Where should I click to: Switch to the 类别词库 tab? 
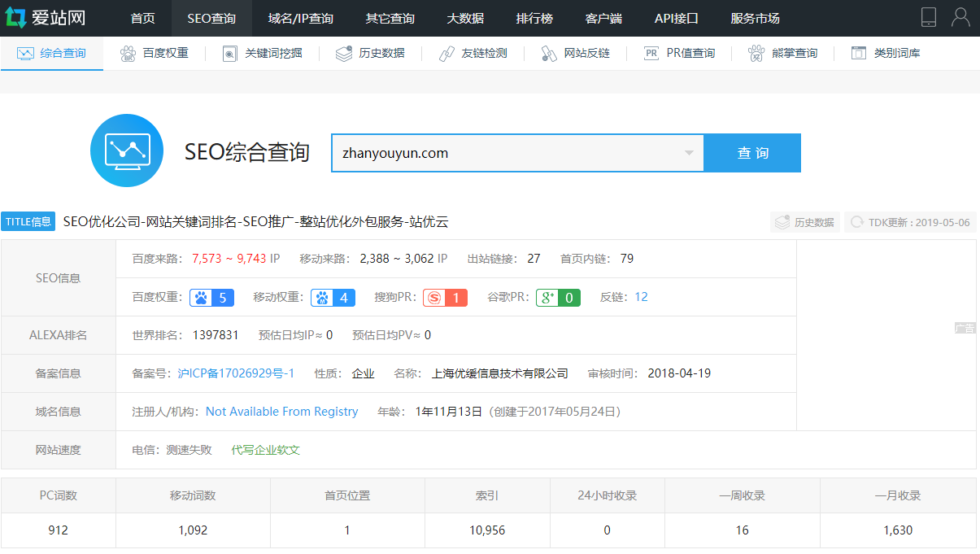pyautogui.click(x=885, y=54)
